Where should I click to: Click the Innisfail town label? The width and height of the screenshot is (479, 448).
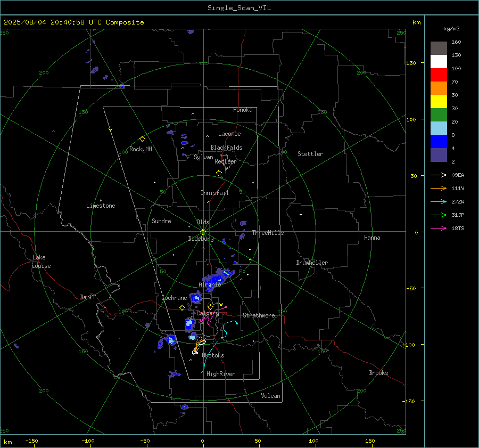(x=214, y=193)
